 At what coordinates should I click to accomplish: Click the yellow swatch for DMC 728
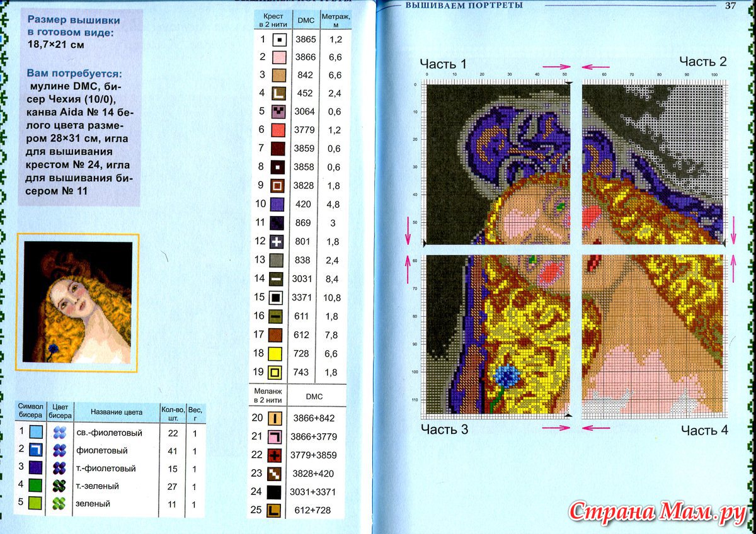pyautogui.click(x=275, y=354)
